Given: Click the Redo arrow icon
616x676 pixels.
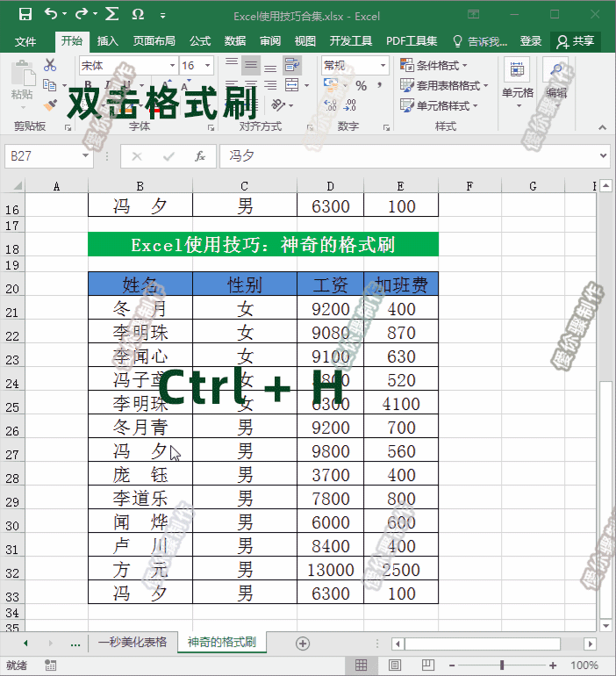Looking at the screenshot, I should 82,14.
